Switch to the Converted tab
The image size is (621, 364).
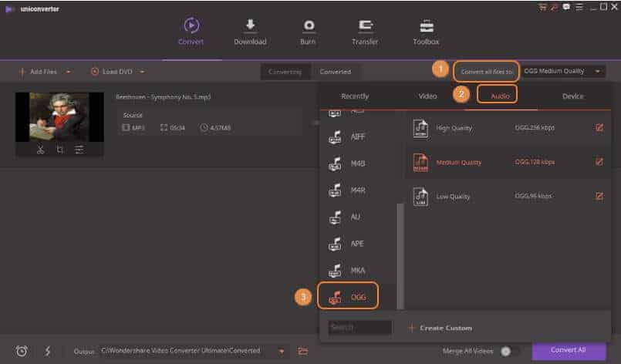click(335, 72)
